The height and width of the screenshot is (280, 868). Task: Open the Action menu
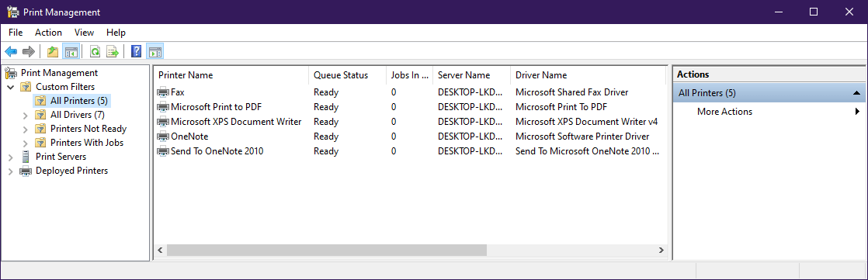(x=48, y=33)
